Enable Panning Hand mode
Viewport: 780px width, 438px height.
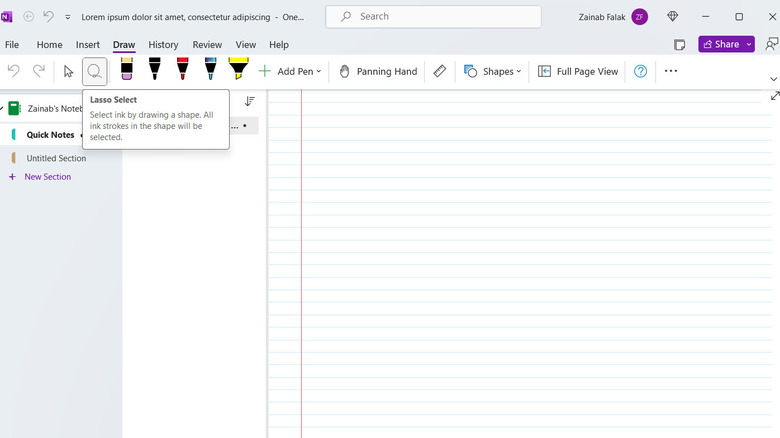tap(378, 71)
